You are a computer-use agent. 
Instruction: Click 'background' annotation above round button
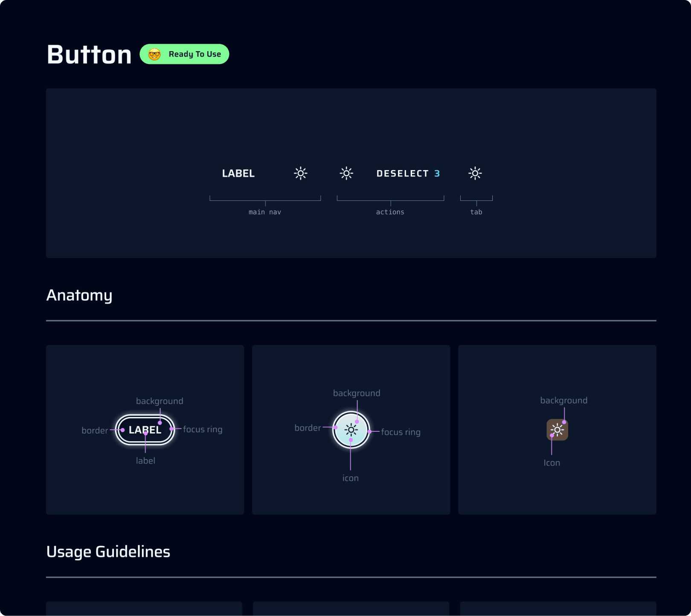click(357, 393)
